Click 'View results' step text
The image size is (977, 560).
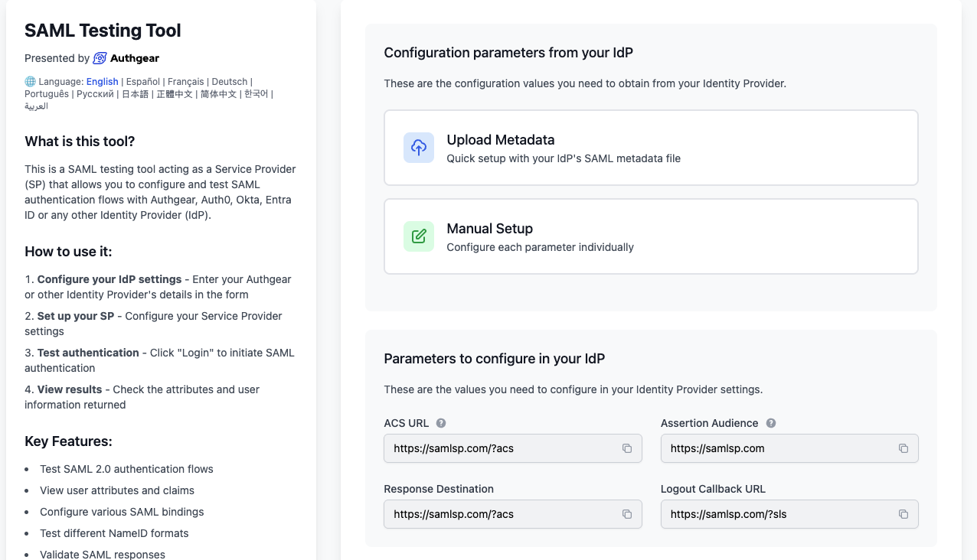70,389
